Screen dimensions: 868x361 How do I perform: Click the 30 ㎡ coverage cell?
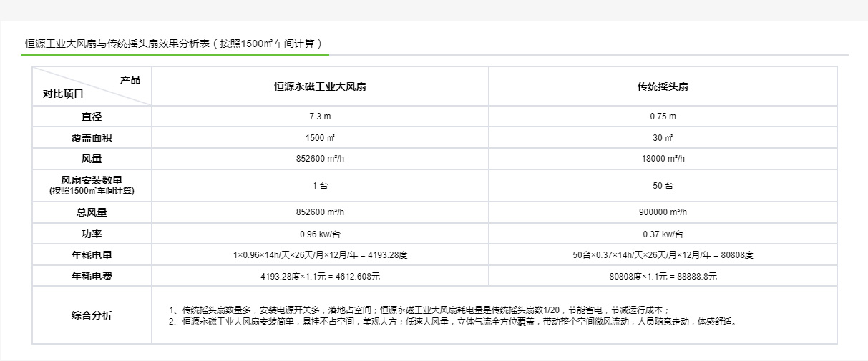pos(663,138)
